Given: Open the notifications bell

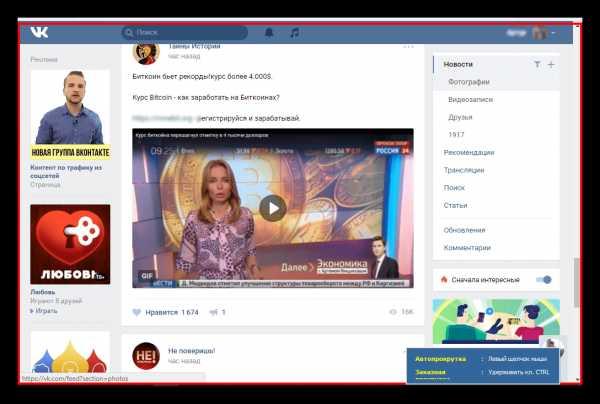Looking at the screenshot, I should 269,33.
